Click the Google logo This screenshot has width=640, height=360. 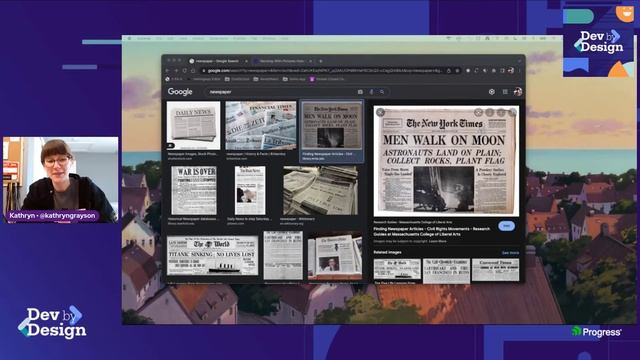(x=180, y=92)
